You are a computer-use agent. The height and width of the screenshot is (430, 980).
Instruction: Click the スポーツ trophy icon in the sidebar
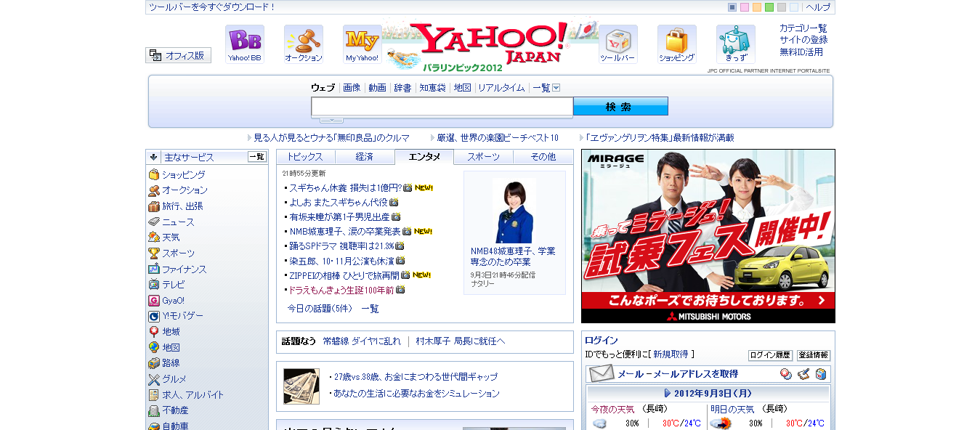[x=154, y=253]
